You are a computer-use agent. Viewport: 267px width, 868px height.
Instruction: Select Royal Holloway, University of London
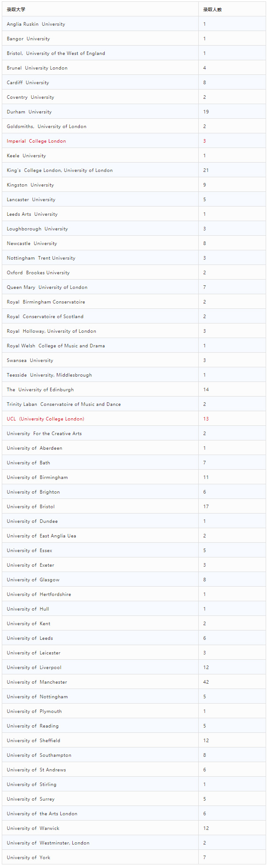[x=51, y=331]
